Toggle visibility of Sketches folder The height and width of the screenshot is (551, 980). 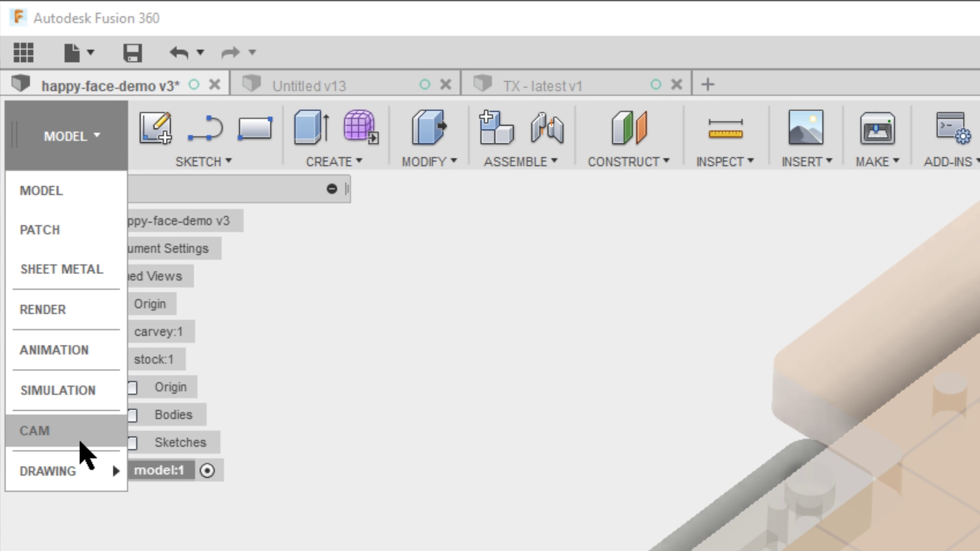pos(133,442)
